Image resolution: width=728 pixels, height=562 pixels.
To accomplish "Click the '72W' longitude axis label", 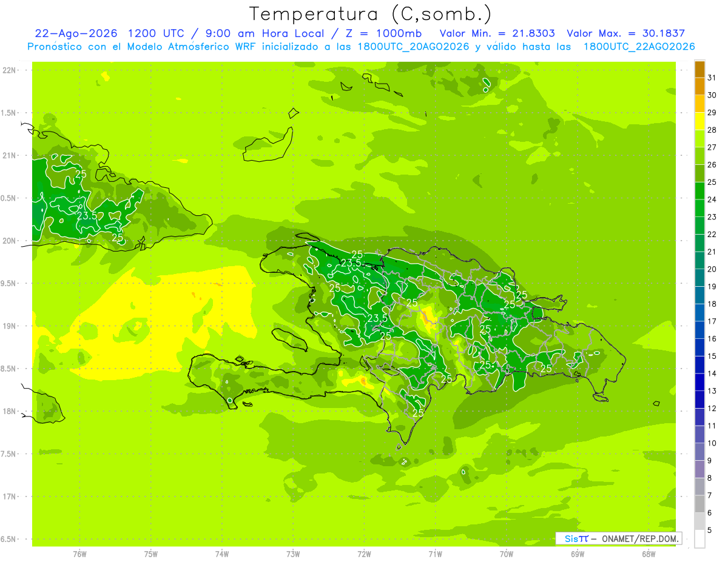I will (x=364, y=554).
